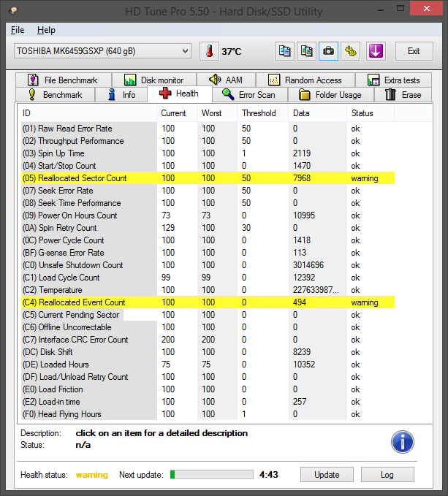Switch to Random Access tab
Image resolution: width=448 pixels, height=496 pixels.
[x=305, y=80]
